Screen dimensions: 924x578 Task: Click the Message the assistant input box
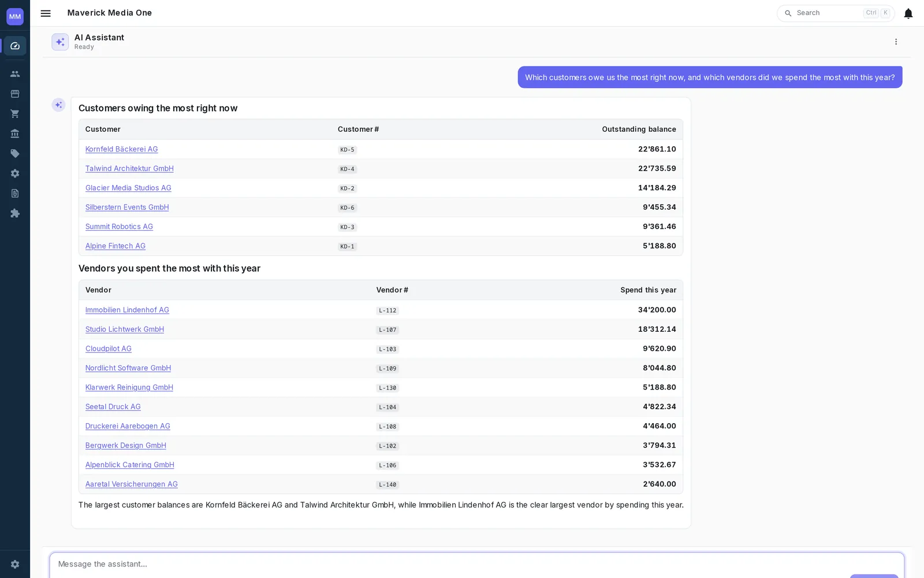[476, 564]
